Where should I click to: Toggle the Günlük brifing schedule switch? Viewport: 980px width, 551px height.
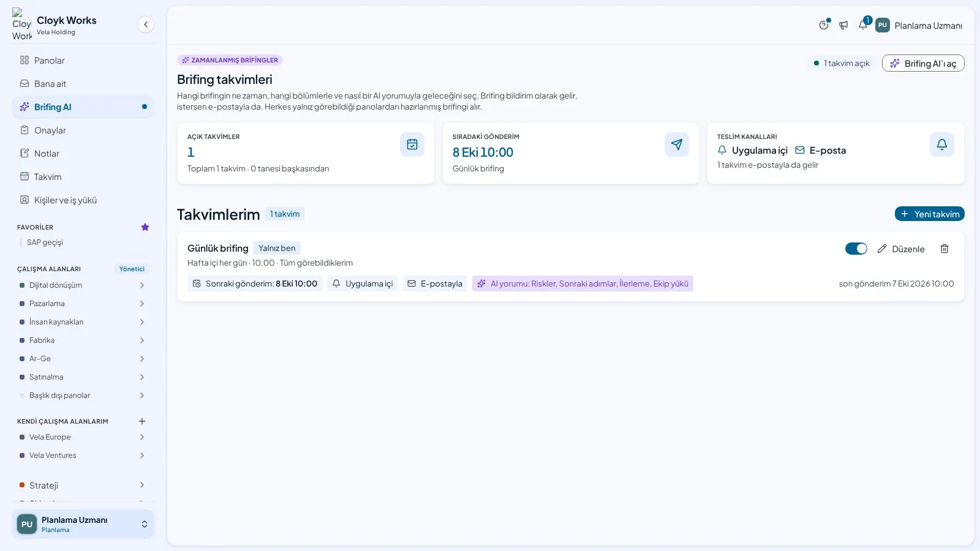856,249
